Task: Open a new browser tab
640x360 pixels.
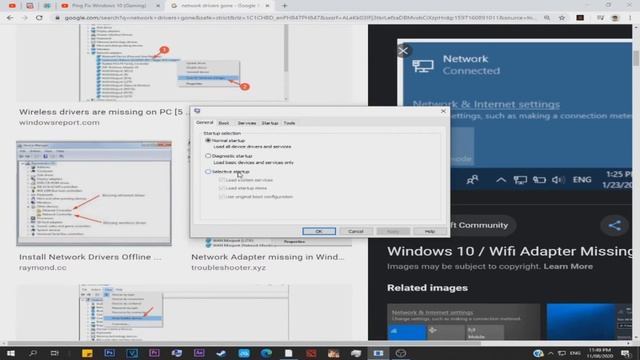Action: [284, 6]
